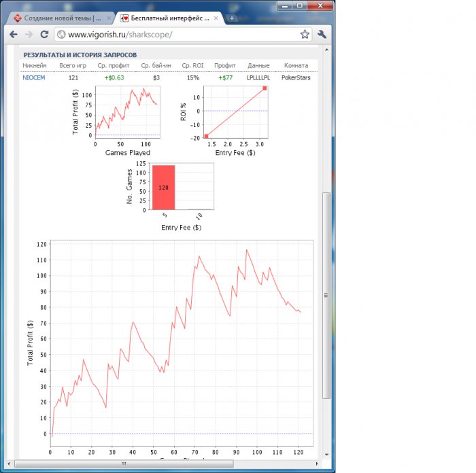Click the $3 average buy-in value
Screen dimensions: 476x473
[x=156, y=77]
